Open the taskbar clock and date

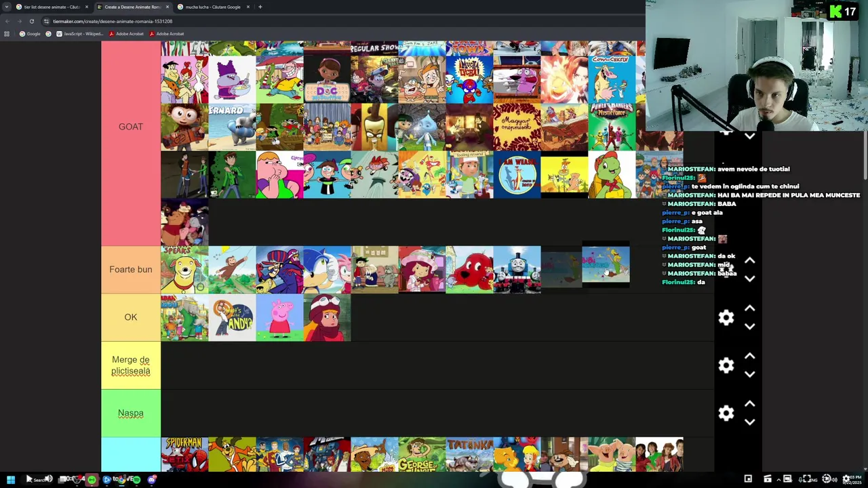click(x=852, y=480)
